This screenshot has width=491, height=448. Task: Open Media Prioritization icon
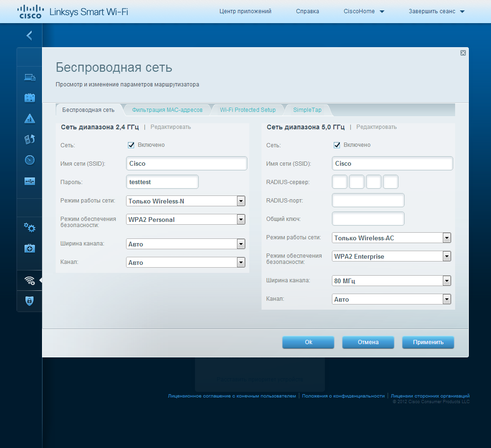pyautogui.click(x=30, y=139)
